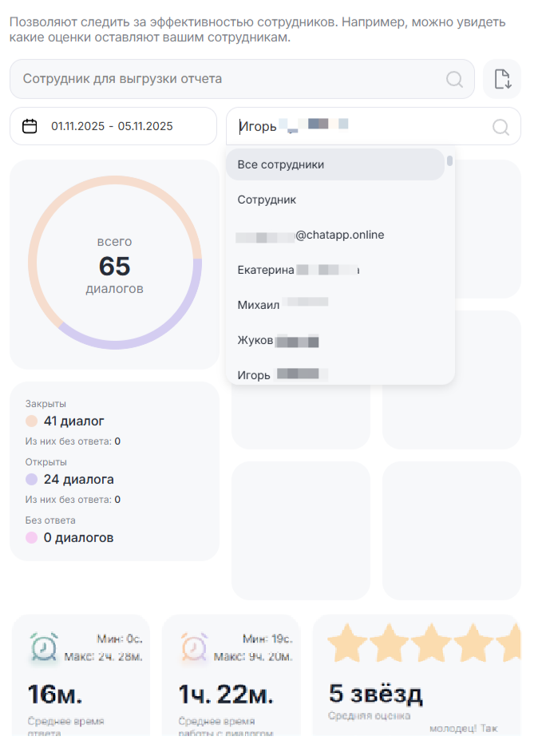This screenshot has width=542, height=756.
Task: Click the download report file icon
Action: [502, 79]
